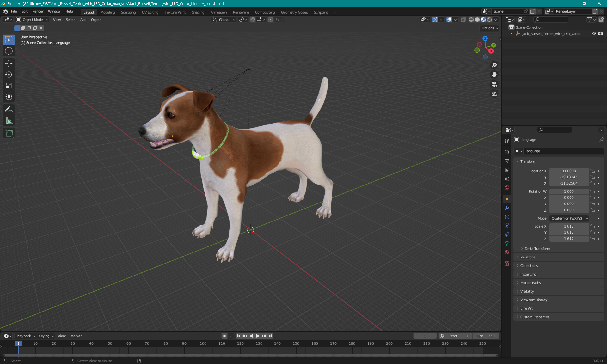Toggle lock on Location X
Image resolution: width=607 pixels, height=364 pixels.
593,171
